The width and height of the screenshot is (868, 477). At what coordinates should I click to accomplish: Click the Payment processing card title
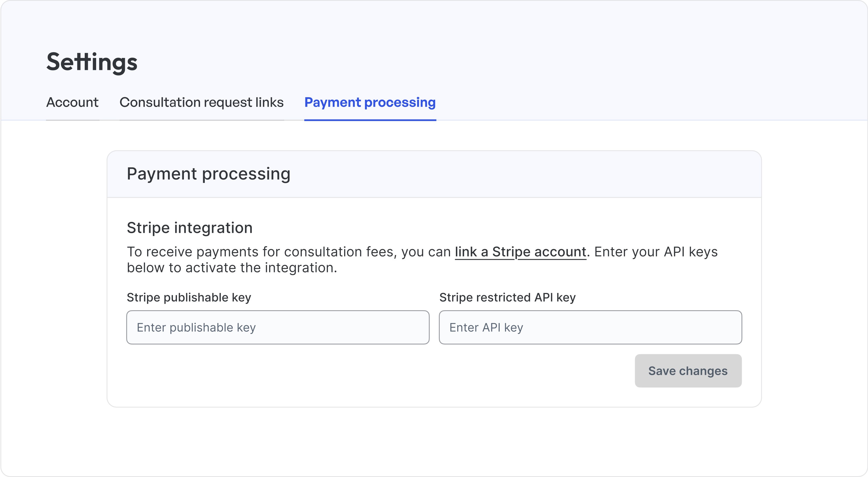coord(208,174)
